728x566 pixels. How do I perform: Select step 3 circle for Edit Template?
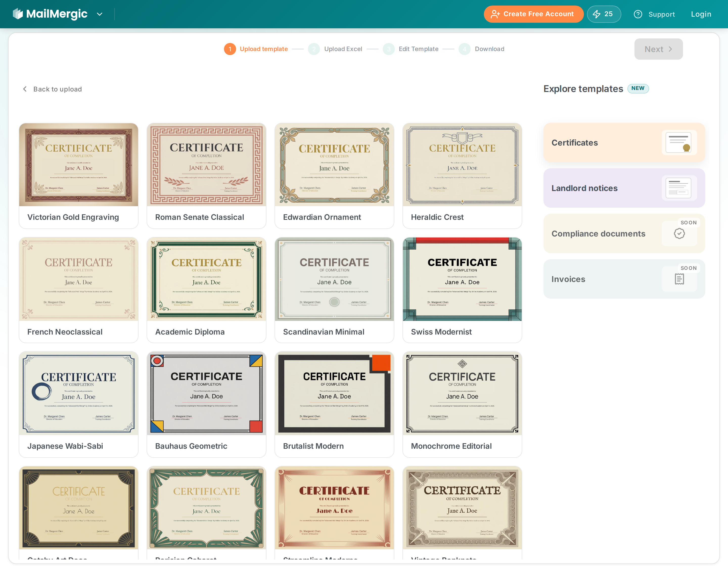click(x=388, y=49)
